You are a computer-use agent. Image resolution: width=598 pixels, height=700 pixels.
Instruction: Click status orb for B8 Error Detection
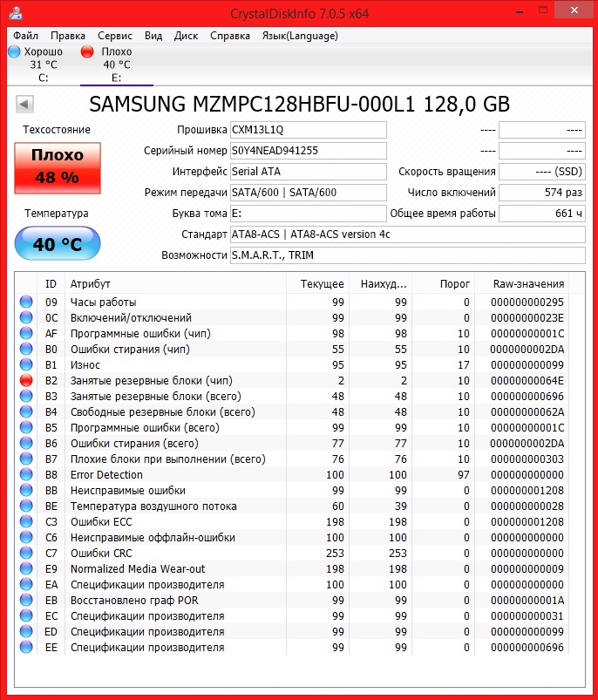26,474
